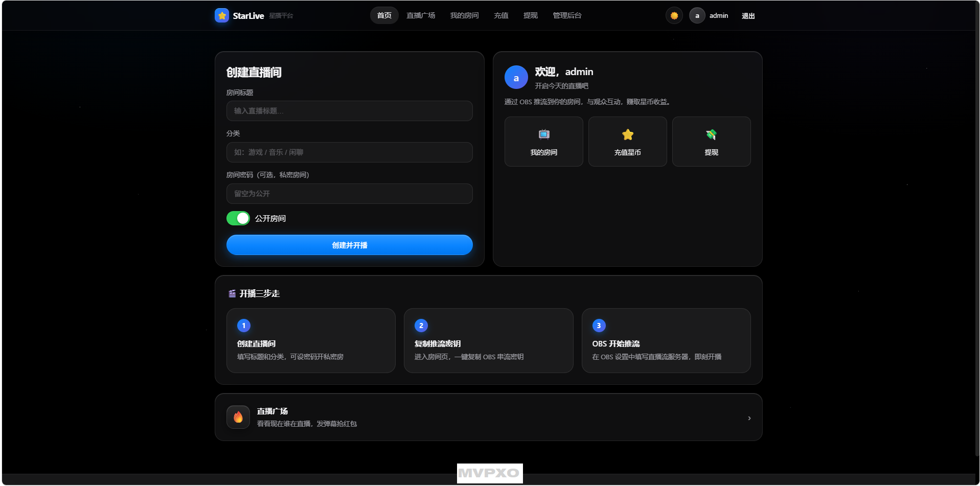
Task: Toggle the sun theme switch icon
Action: (x=674, y=15)
